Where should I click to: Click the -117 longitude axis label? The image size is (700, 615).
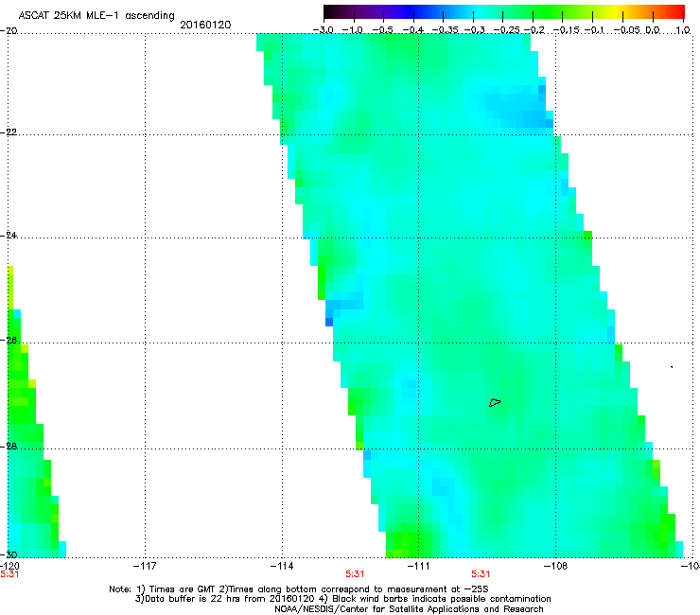(145, 566)
